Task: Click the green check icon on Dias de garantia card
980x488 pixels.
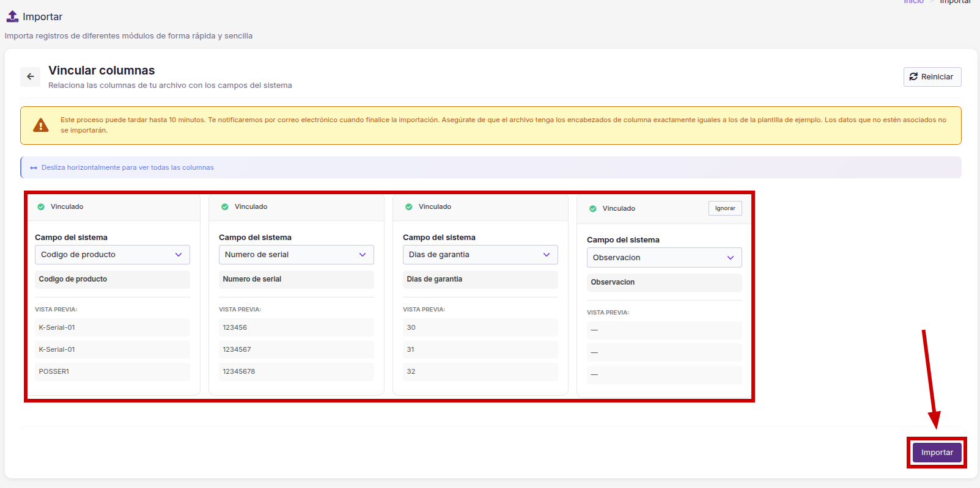Action: point(409,207)
